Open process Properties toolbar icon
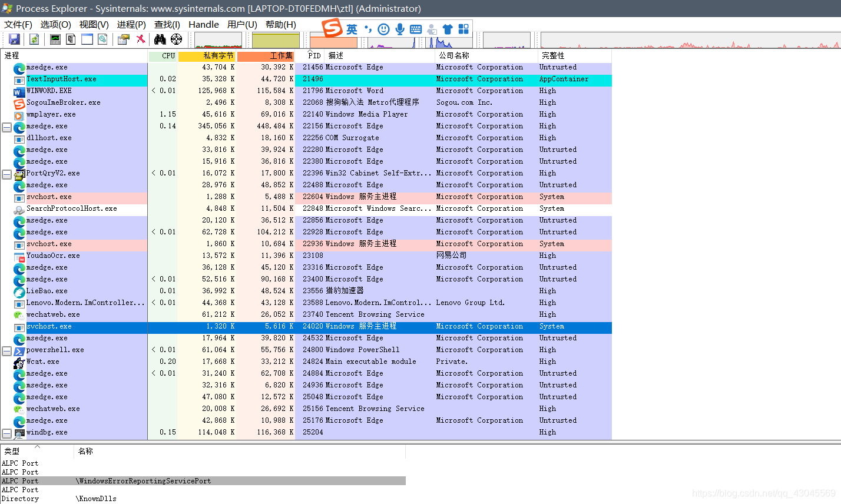Viewport: 841px width, 504px height. tap(124, 39)
